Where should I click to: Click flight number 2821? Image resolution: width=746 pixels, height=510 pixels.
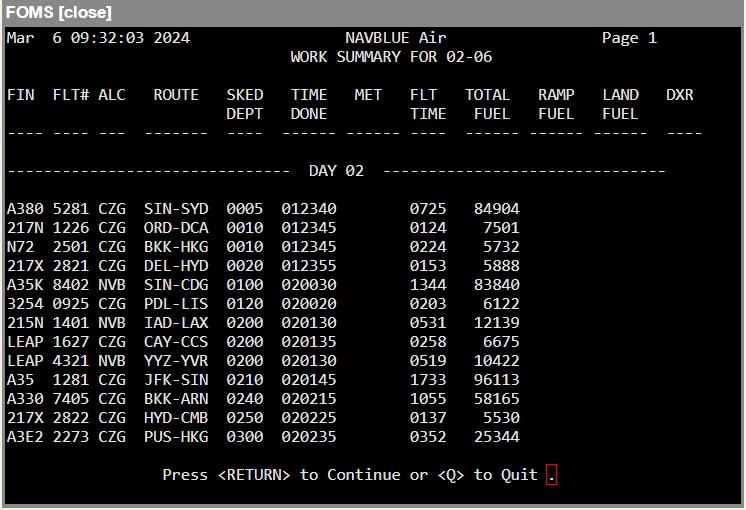coord(70,266)
